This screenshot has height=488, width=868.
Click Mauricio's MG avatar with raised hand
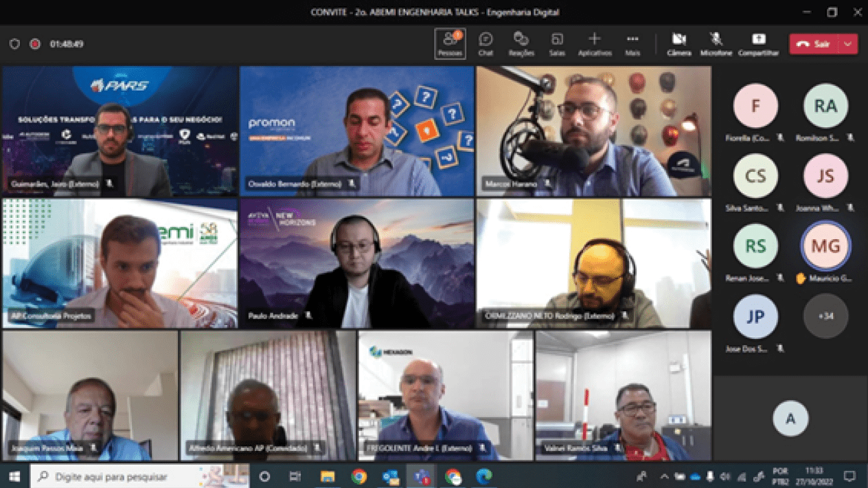click(x=825, y=246)
